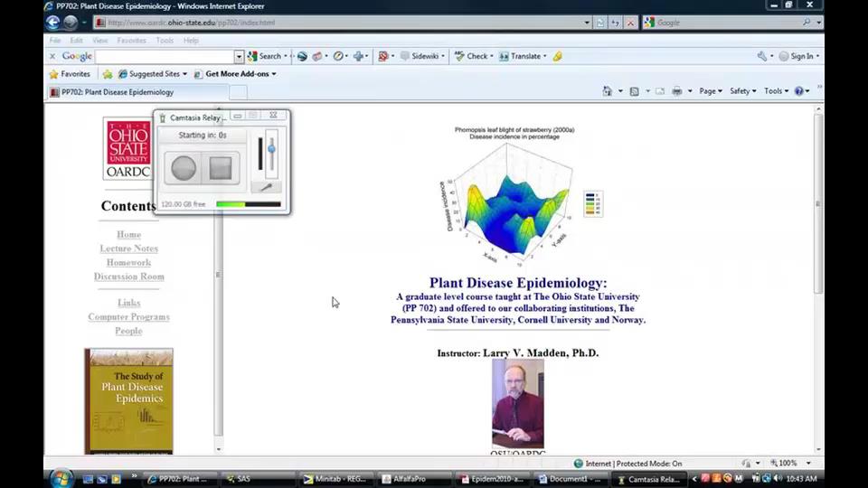Screen dimensions: 868x488
Task: Close the Google Toolbar with the x
Action: (x=52, y=56)
